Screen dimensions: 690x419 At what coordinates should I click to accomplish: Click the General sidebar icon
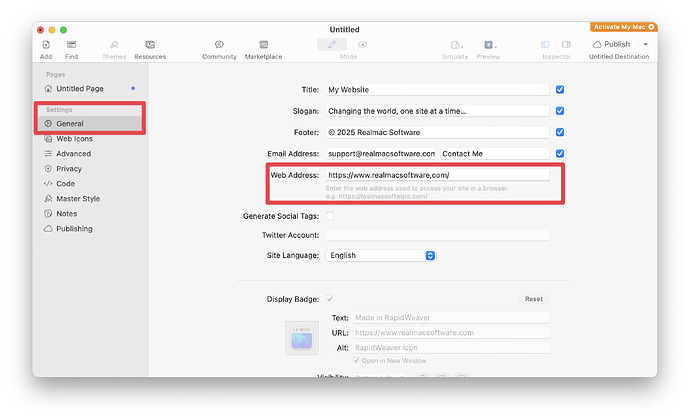48,124
